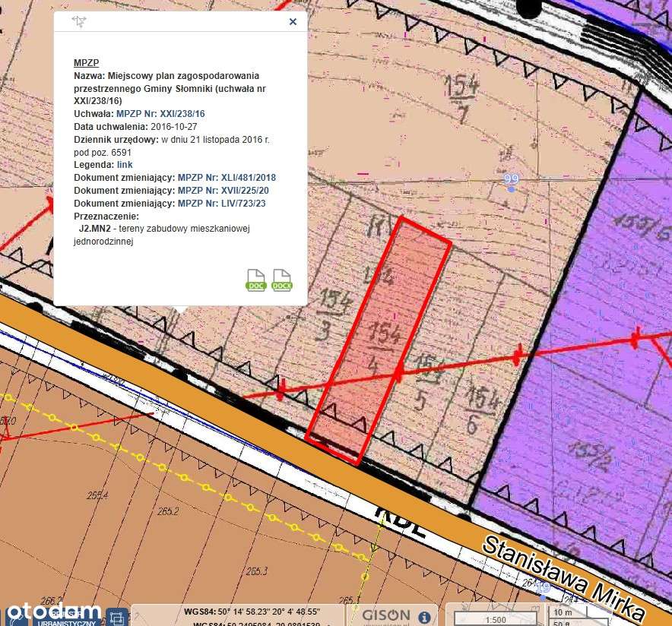Click parcel label 154/3 on the map
This screenshot has height=626, width=672.
tap(334, 315)
